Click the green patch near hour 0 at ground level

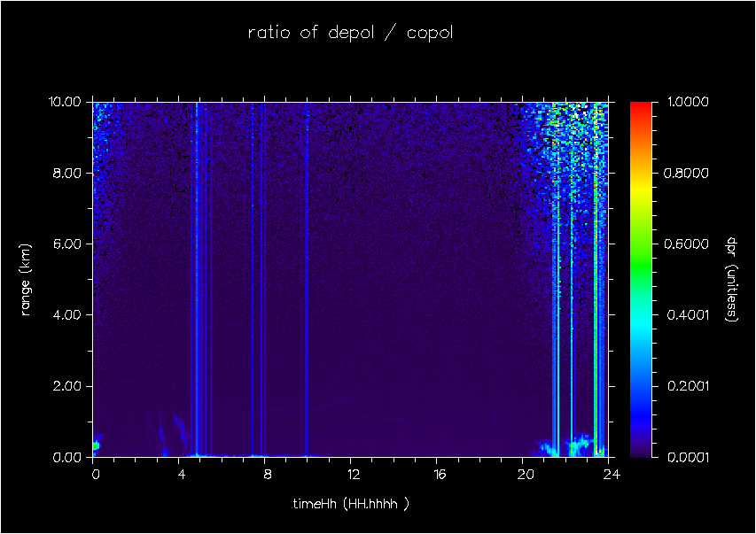click(x=96, y=445)
